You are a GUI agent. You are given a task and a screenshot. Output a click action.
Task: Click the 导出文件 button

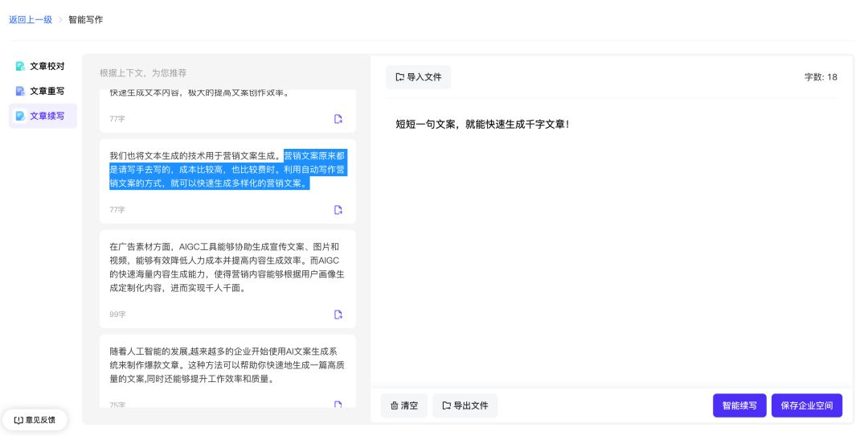tap(465, 405)
